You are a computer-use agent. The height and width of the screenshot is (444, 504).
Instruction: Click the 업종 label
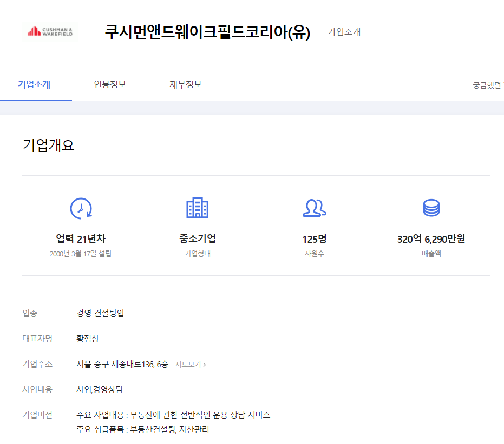tap(30, 313)
